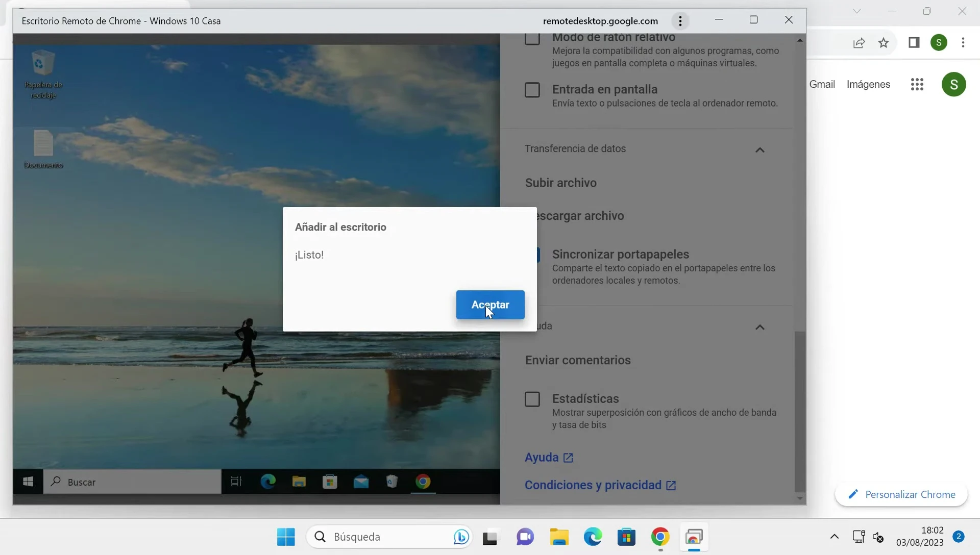The height and width of the screenshot is (555, 980).
Task: Open Condiciones y privacidad link
Action: pyautogui.click(x=600, y=485)
